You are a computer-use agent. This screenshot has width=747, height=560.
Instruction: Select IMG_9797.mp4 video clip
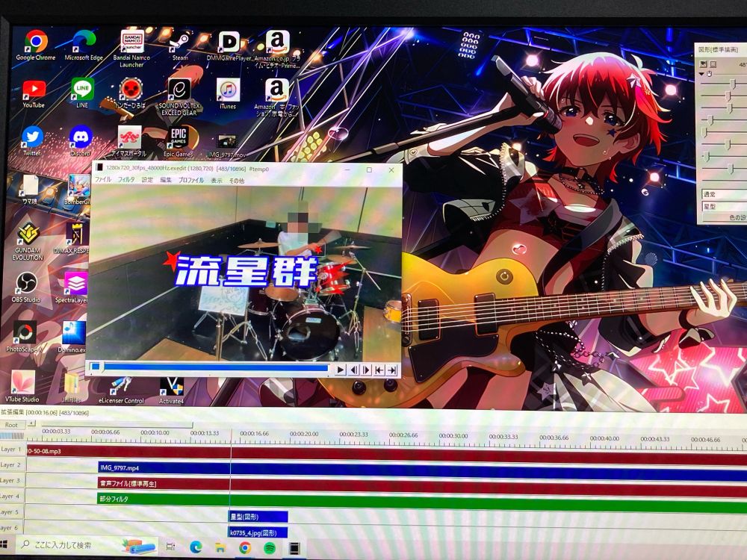click(423, 470)
